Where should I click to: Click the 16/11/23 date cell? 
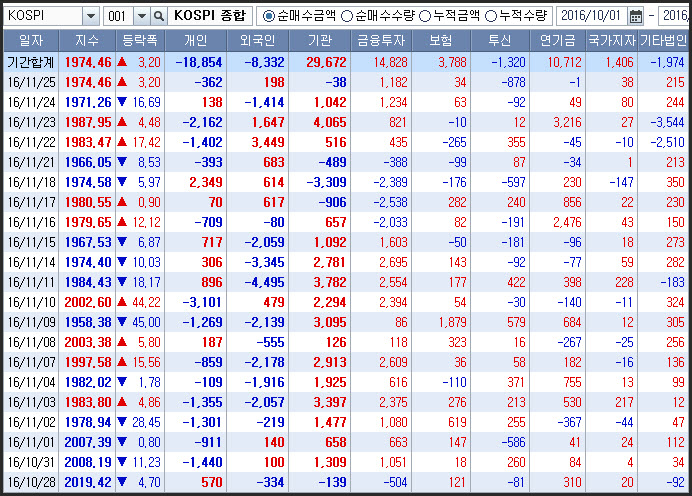(32, 122)
